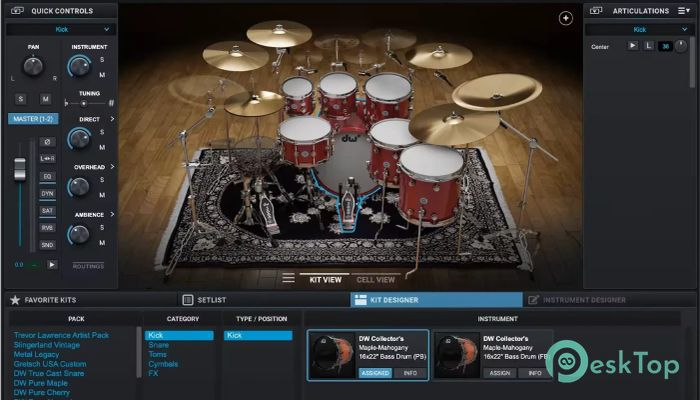Click the Center articulation MIDI note 36 field

(x=665, y=46)
